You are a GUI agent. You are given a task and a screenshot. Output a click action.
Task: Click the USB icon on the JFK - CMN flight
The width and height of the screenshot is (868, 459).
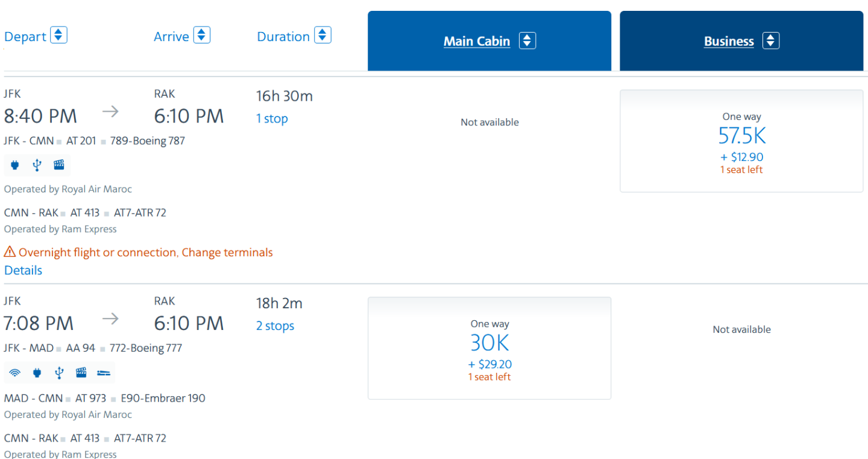[37, 165]
